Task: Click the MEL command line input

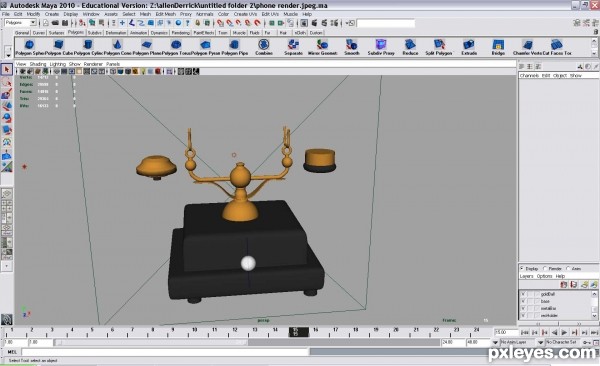Action: 165,352
